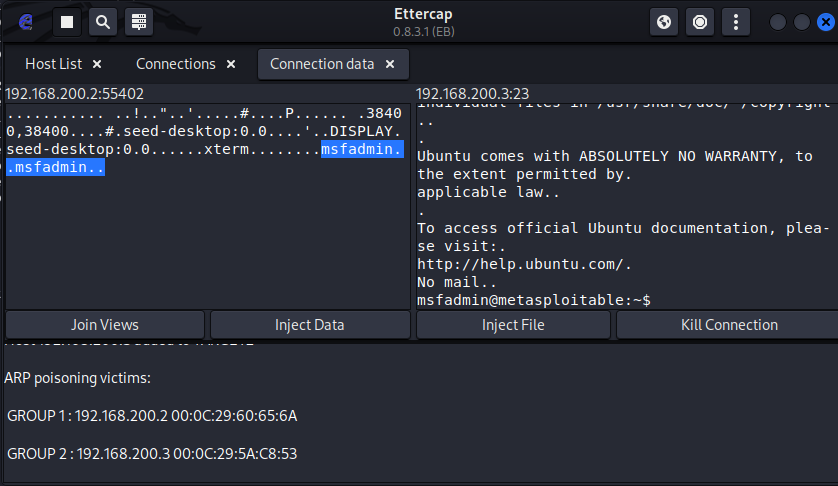Open the hosts list icon in header
The height and width of the screenshot is (486, 838).
click(139, 21)
